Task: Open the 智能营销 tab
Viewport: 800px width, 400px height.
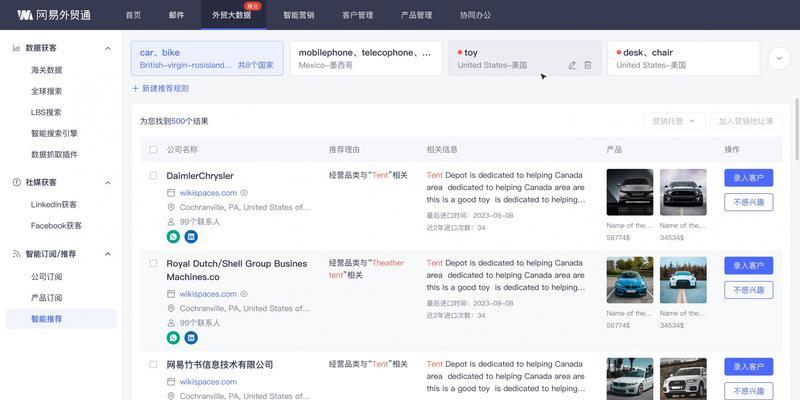Action: point(299,15)
